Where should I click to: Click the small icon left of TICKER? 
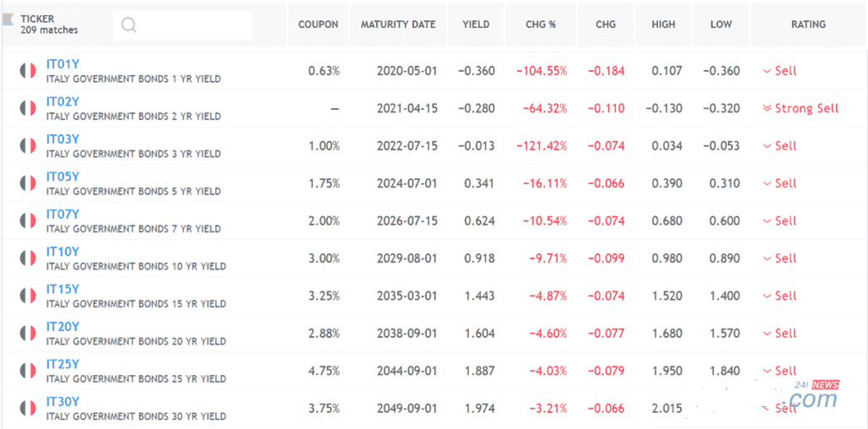tap(8, 19)
